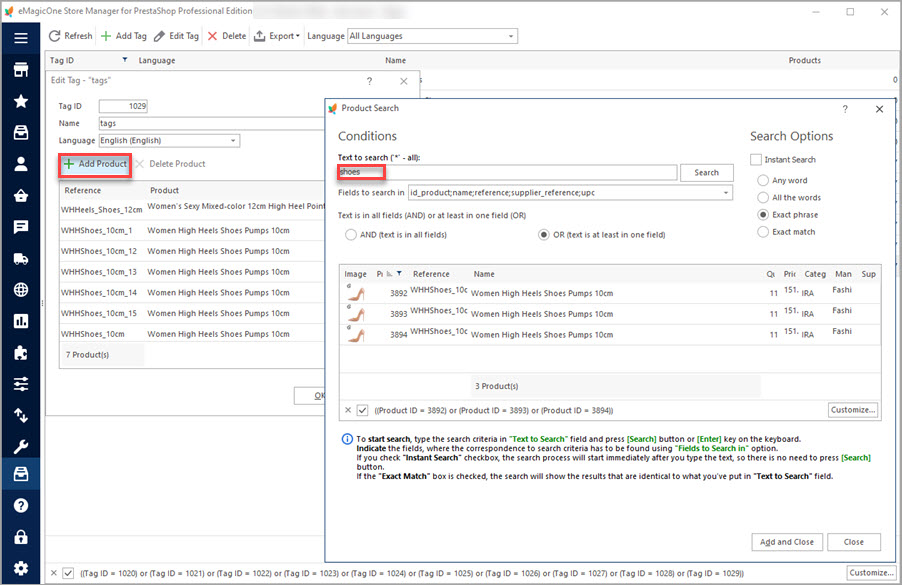
Task: Open the hamburger menu in sidebar
Action: point(21,38)
